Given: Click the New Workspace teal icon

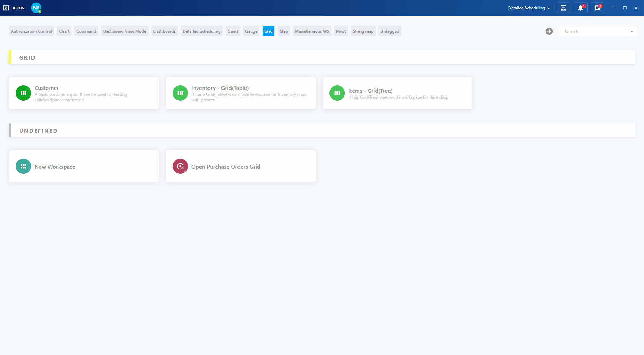Looking at the screenshot, I should coord(23,166).
